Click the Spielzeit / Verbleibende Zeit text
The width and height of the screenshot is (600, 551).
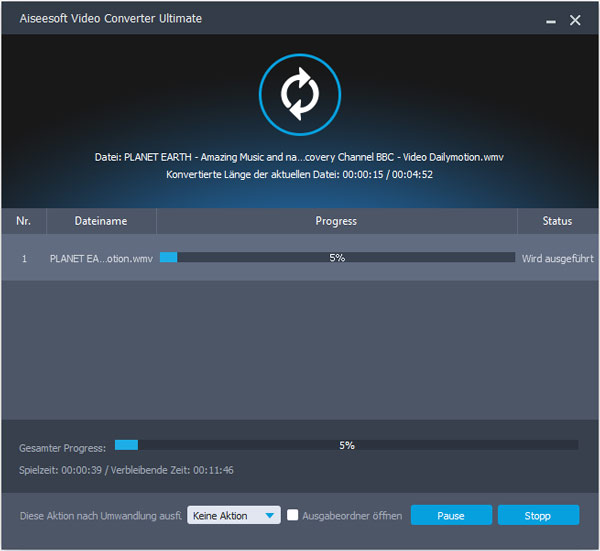coord(126,469)
